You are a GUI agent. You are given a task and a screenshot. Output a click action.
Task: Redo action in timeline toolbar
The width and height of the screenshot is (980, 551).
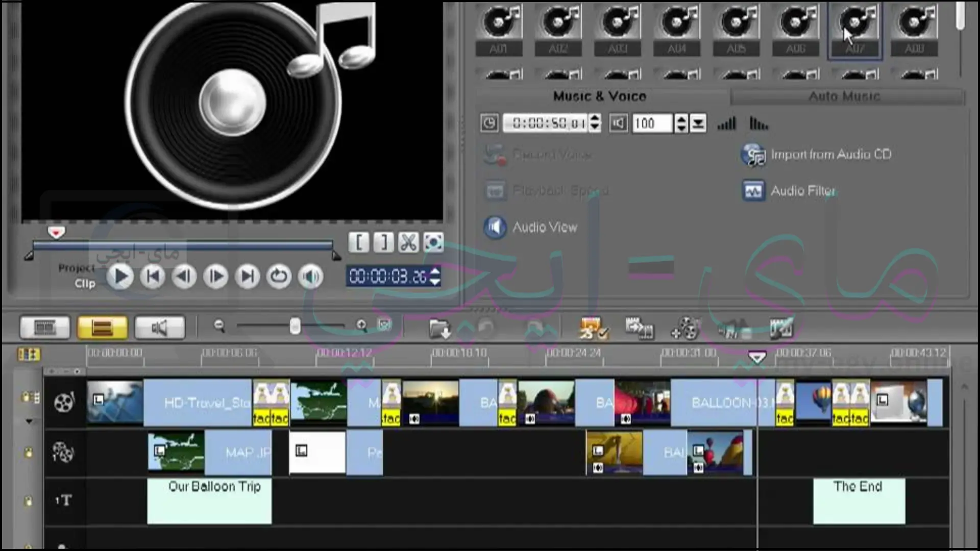pos(535,329)
